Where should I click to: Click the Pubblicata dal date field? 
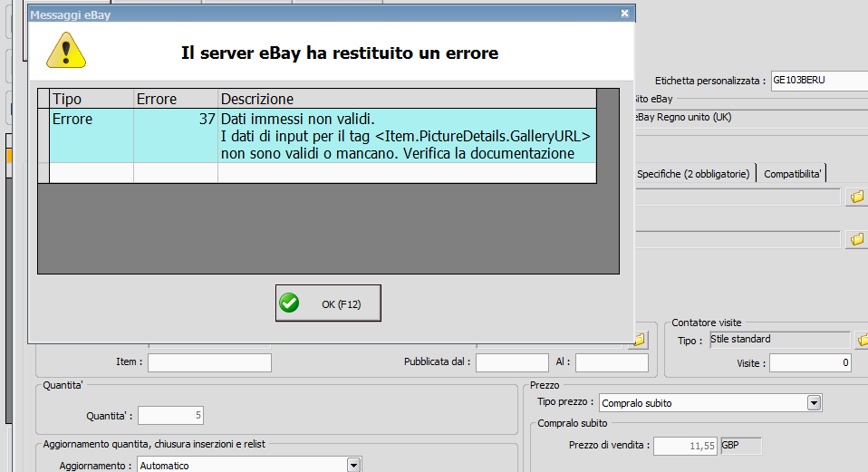[512, 362]
